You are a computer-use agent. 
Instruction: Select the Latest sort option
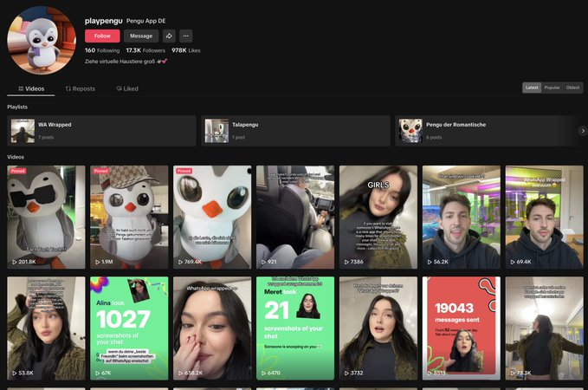(x=532, y=88)
